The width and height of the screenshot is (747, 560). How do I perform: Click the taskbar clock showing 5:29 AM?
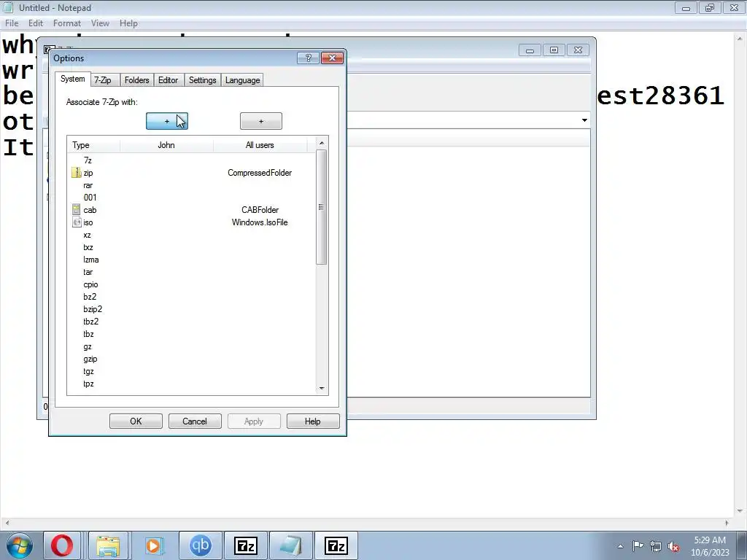coord(710,546)
